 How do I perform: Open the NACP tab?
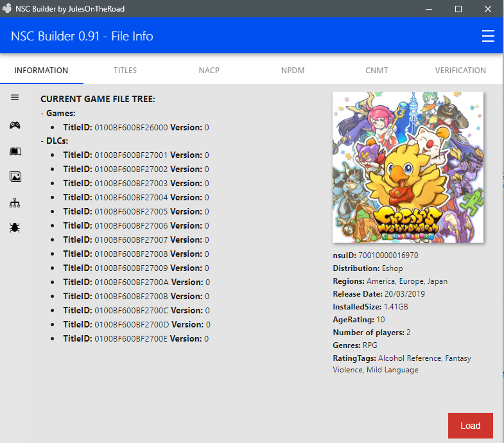[209, 71]
